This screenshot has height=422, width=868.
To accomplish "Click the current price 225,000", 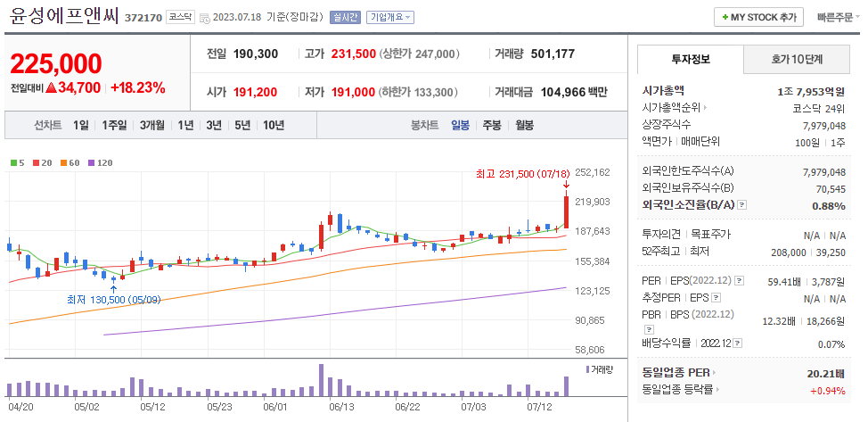I will coord(56,63).
